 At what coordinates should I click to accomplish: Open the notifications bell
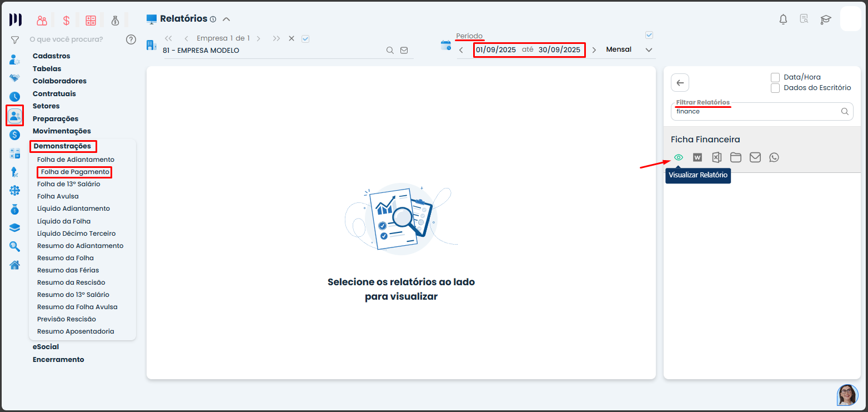(x=783, y=19)
